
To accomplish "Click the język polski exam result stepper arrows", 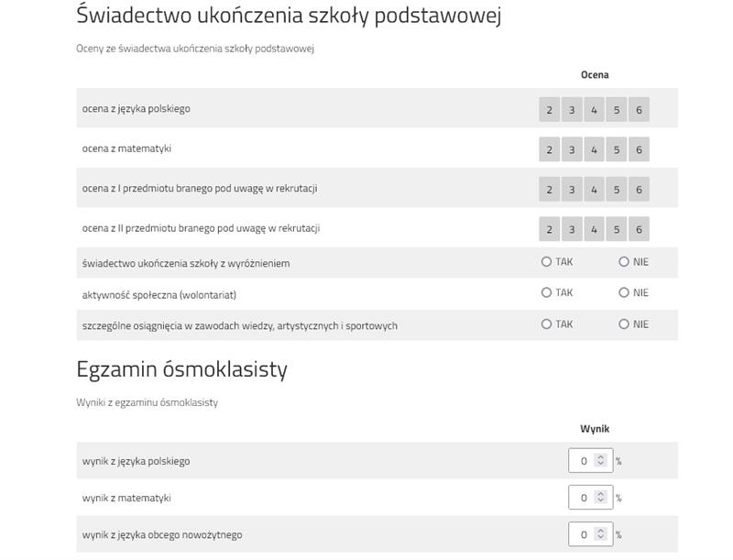I will point(601,460).
